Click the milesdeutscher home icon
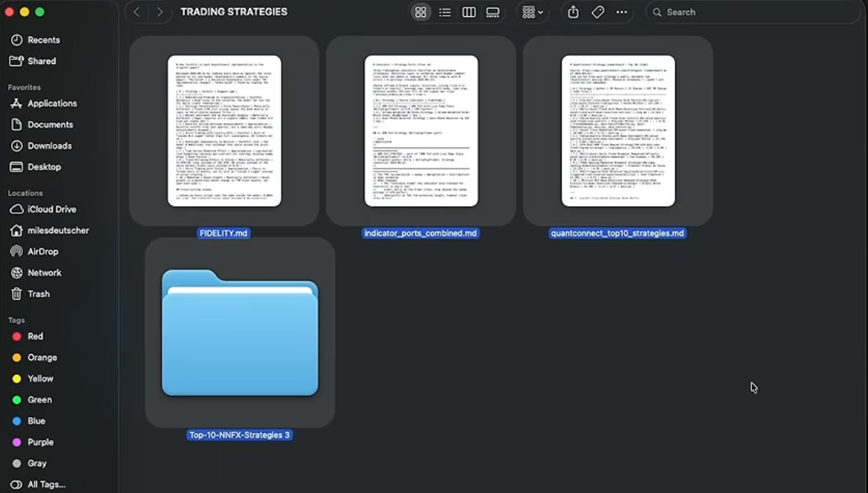 (x=16, y=230)
